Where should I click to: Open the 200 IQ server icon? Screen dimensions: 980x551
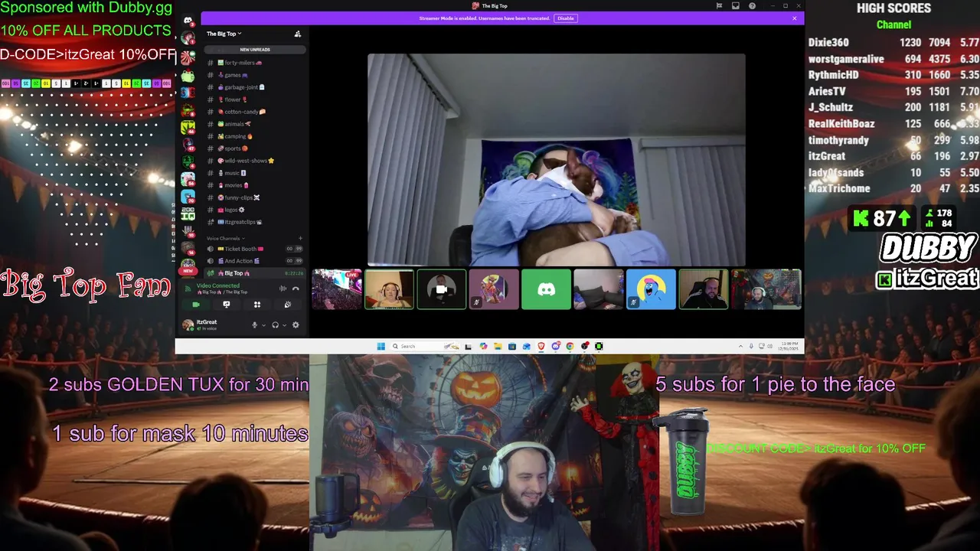coord(188,214)
